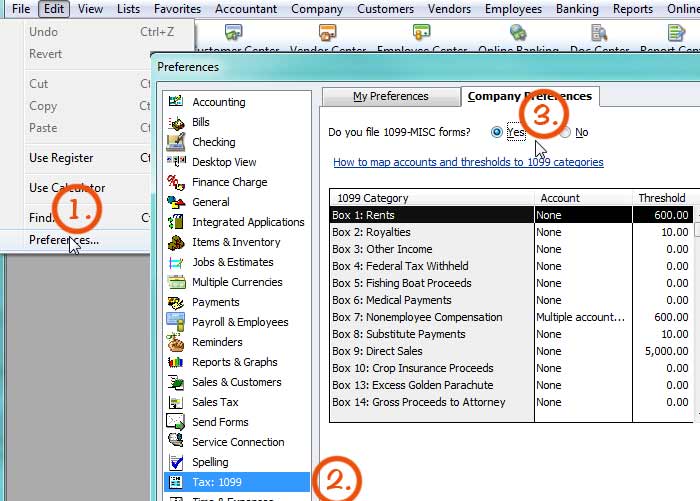Open the Doc Center toolbar icon
This screenshot has width=700, height=501.
[599, 32]
